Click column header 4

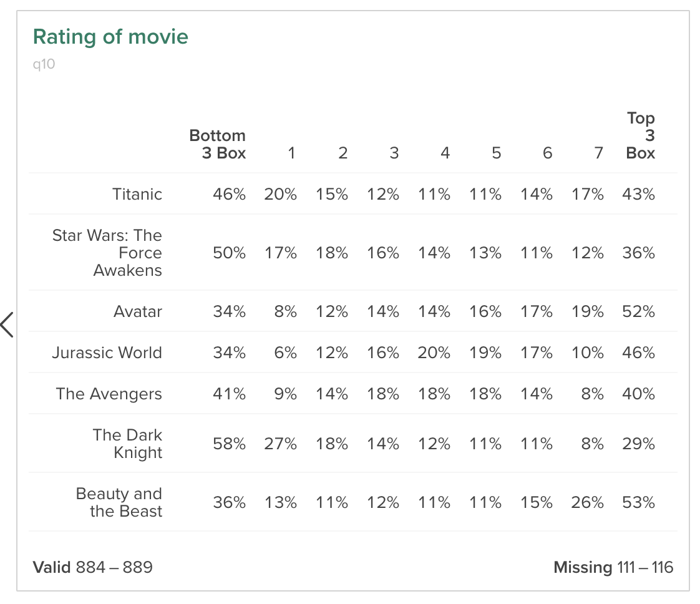[x=445, y=153]
